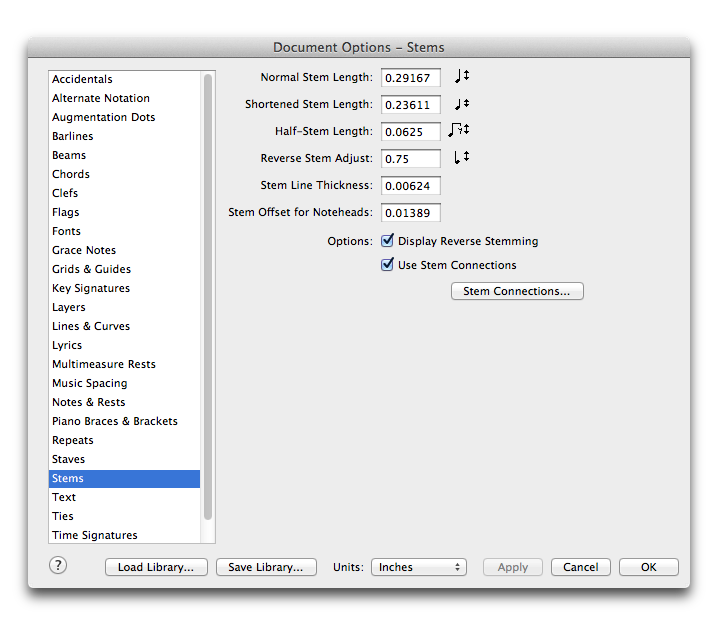This screenshot has width=718, height=624.
Task: Choose Barlines in the options list
Action: pyautogui.click(x=124, y=136)
